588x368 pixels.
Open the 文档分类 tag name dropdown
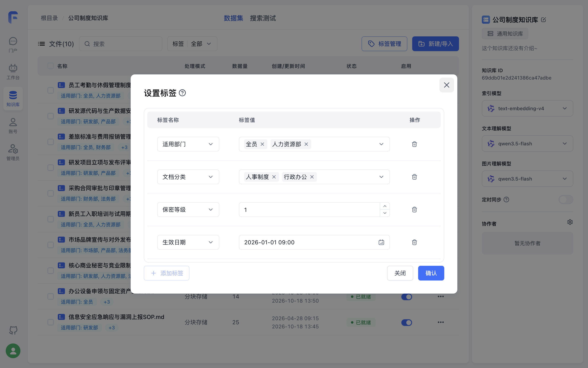click(188, 177)
